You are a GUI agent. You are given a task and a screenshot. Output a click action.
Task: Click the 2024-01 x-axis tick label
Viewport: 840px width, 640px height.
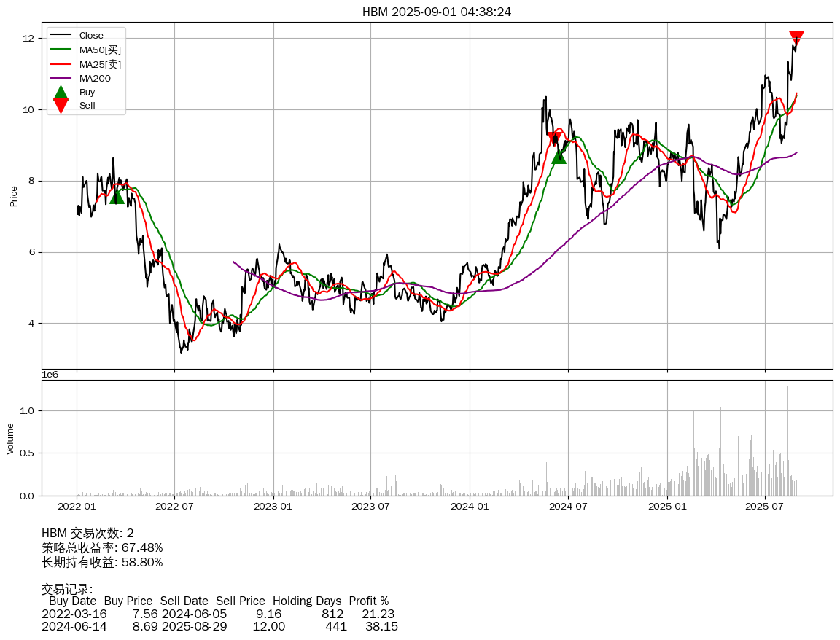(x=470, y=506)
